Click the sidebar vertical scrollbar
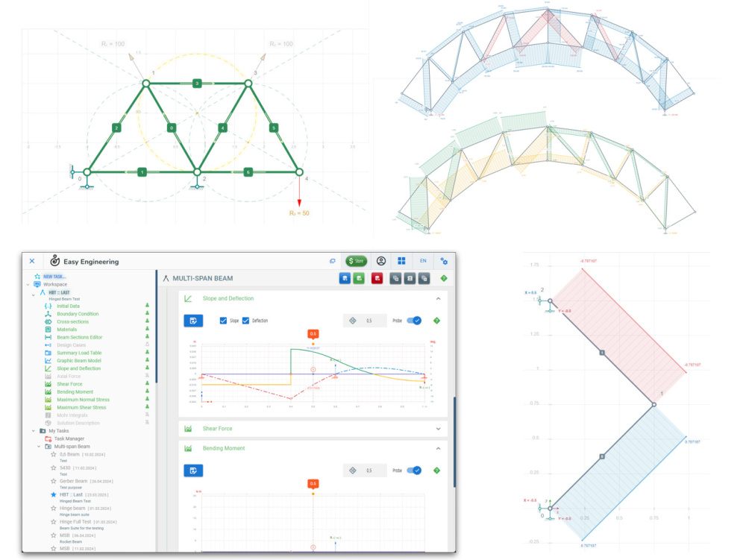 pos(156,328)
